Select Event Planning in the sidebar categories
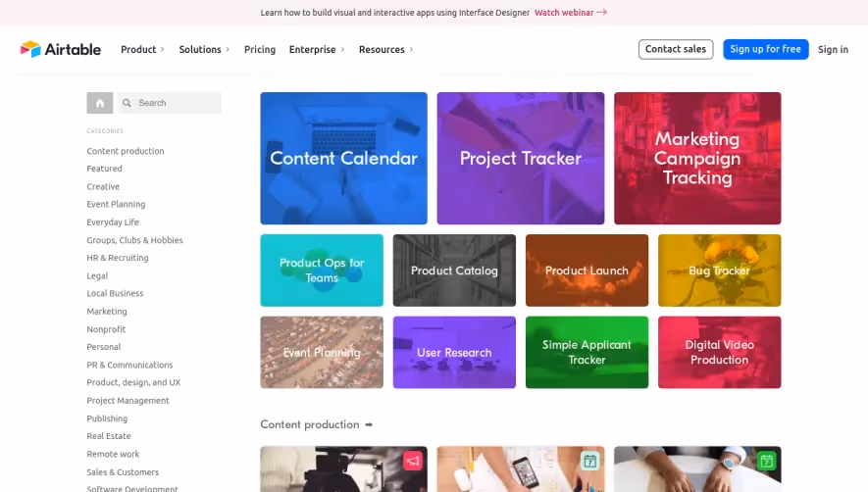The height and width of the screenshot is (492, 868). [x=116, y=204]
